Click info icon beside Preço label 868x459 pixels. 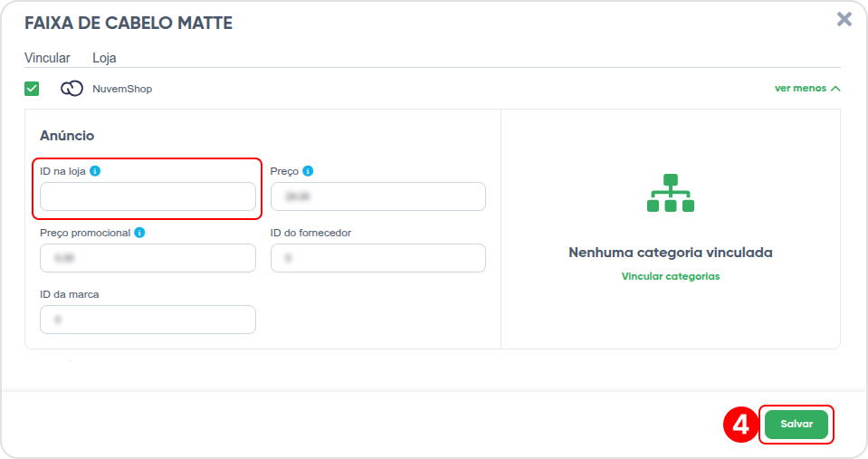point(308,171)
